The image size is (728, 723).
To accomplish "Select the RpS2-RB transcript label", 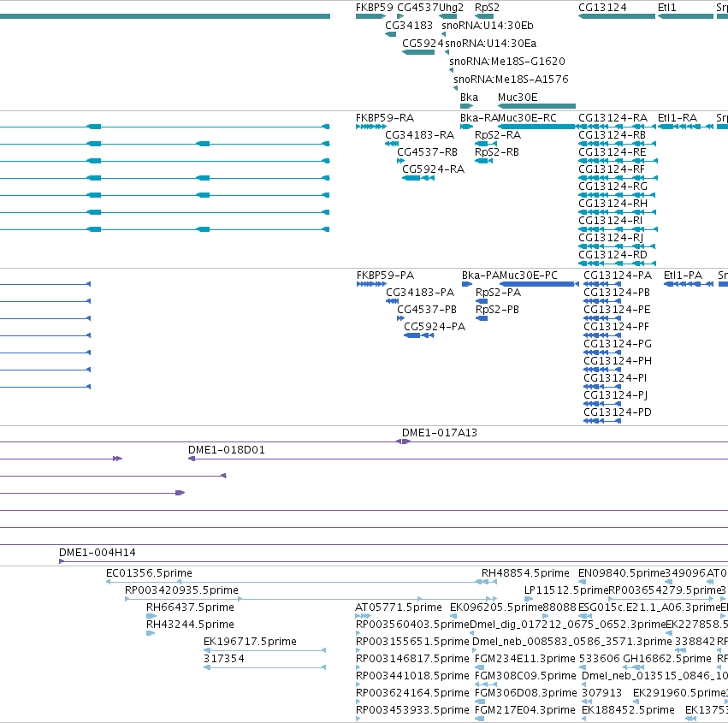I will point(497,152).
